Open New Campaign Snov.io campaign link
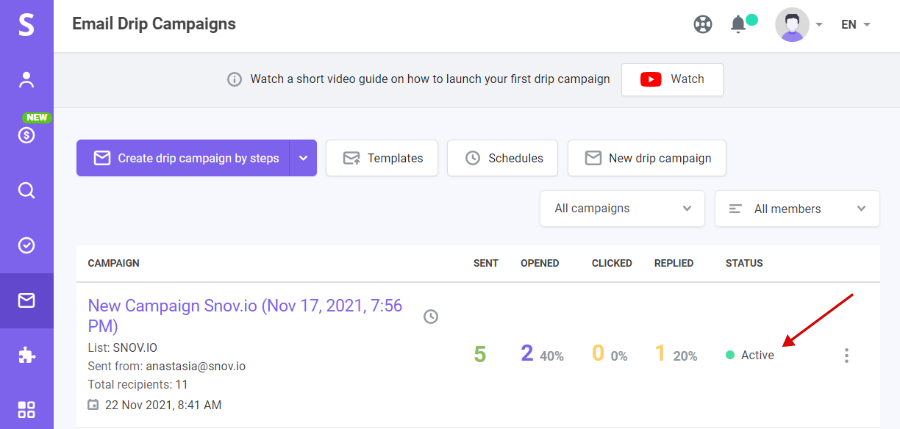 tap(245, 316)
